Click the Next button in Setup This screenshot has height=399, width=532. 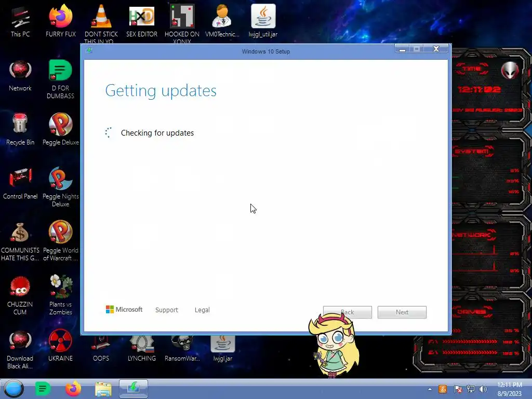pyautogui.click(x=402, y=312)
